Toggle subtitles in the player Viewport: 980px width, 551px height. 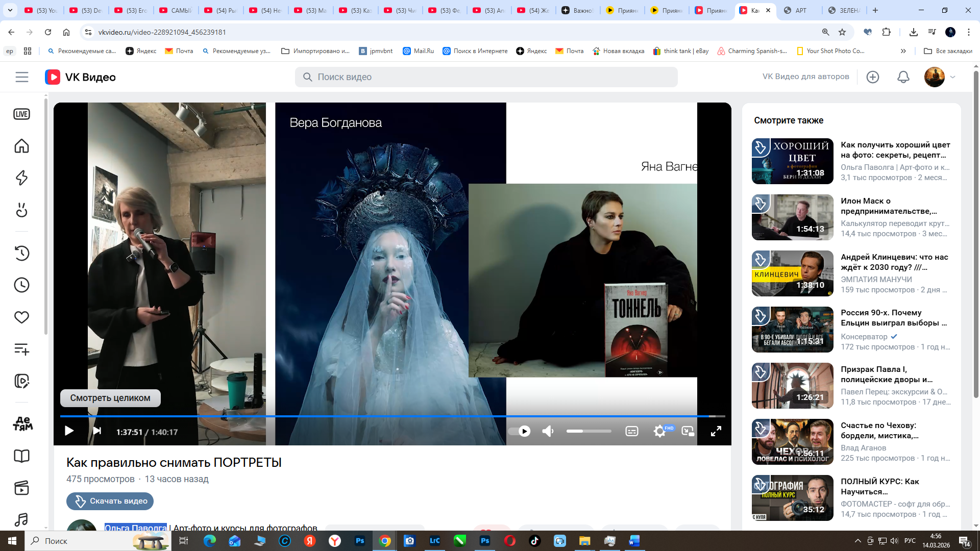pyautogui.click(x=631, y=432)
